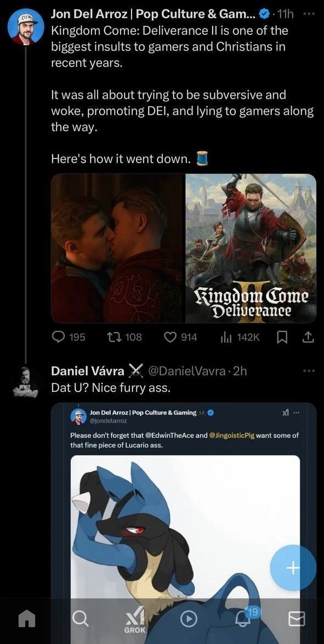The width and height of the screenshot is (324, 644).
Task: Open replies on Jon Del Arroz's post
Action: [x=69, y=337]
